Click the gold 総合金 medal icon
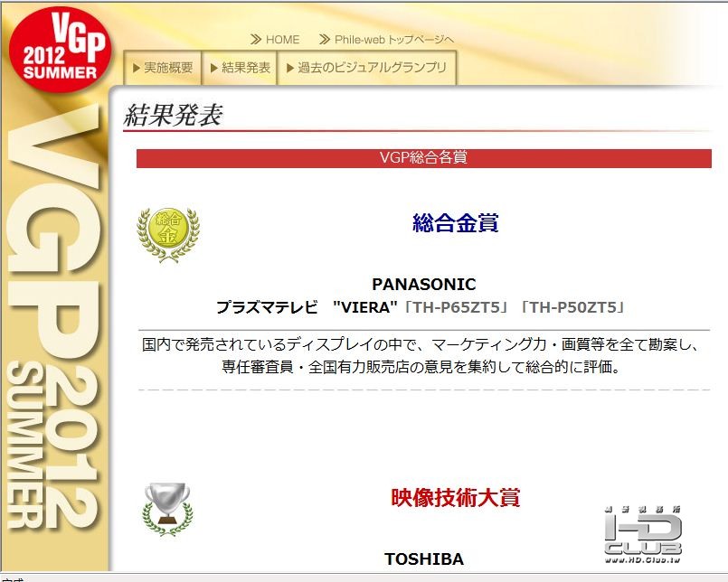Screen dimensions: 728x582 tap(168, 234)
